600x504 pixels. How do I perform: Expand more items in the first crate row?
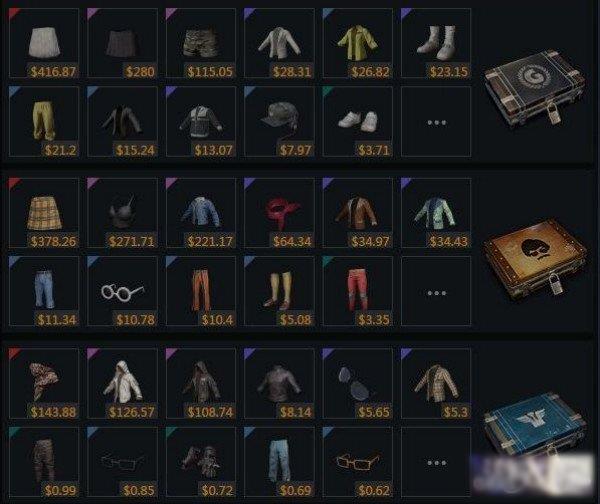(436, 121)
